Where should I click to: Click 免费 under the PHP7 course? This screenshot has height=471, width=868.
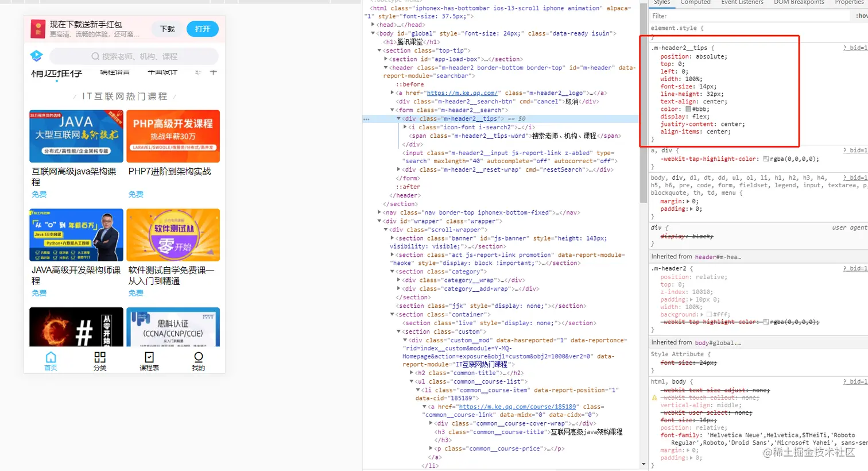[x=136, y=194]
